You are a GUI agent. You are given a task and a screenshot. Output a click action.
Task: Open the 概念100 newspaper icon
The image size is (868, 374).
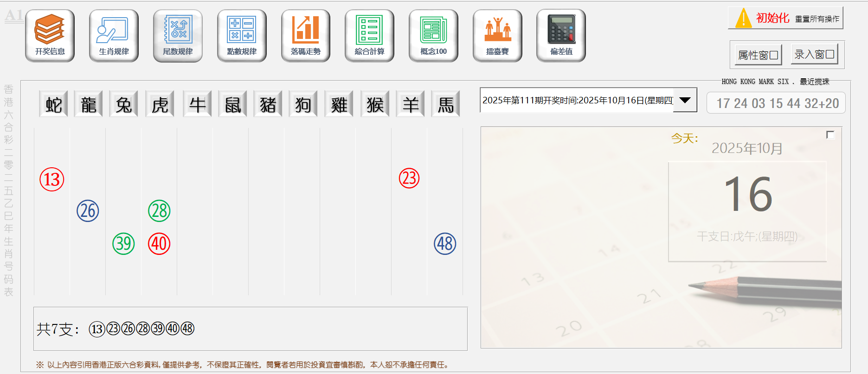pos(433,35)
